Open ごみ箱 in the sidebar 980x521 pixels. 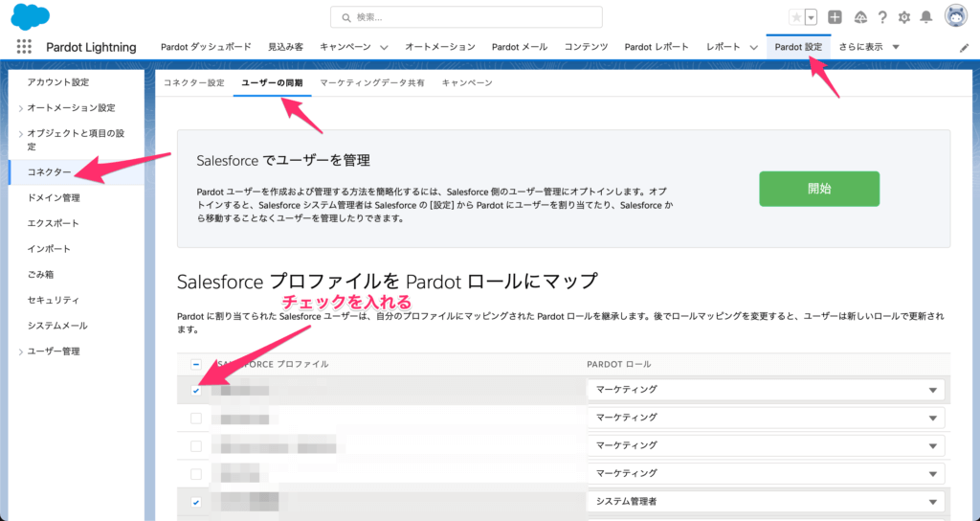(40, 275)
